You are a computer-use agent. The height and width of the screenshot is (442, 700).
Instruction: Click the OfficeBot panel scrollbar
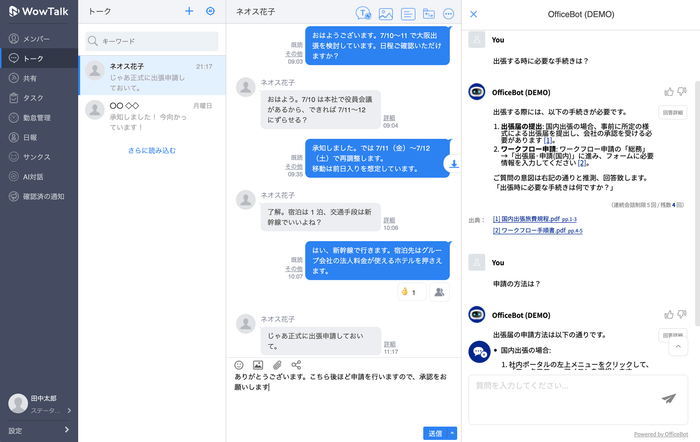click(x=697, y=203)
